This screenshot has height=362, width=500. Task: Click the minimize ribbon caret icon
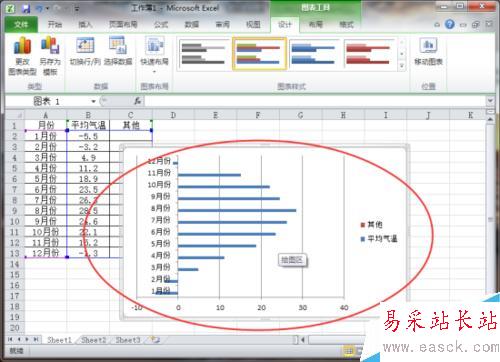point(437,24)
